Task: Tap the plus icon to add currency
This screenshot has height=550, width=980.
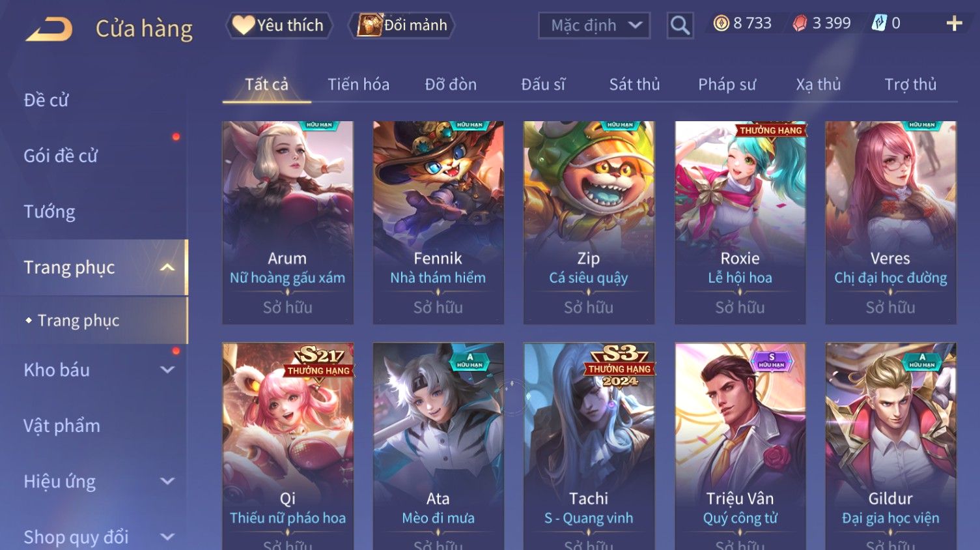Action: pyautogui.click(x=955, y=23)
